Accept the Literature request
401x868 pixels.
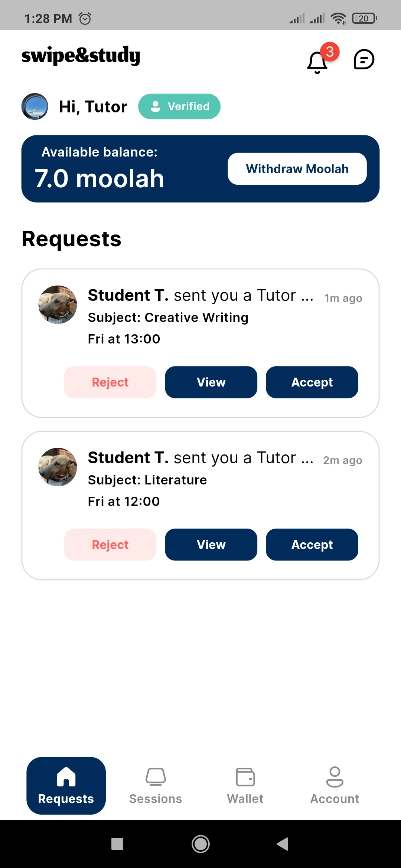pyautogui.click(x=312, y=545)
